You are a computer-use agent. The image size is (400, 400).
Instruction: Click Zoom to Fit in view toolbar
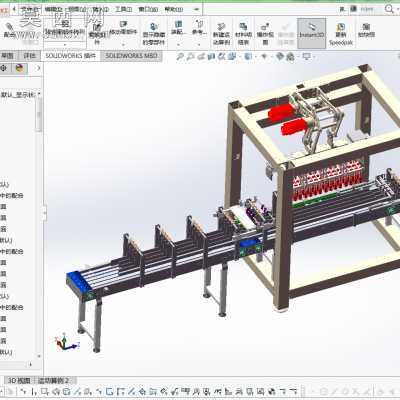coord(180,57)
